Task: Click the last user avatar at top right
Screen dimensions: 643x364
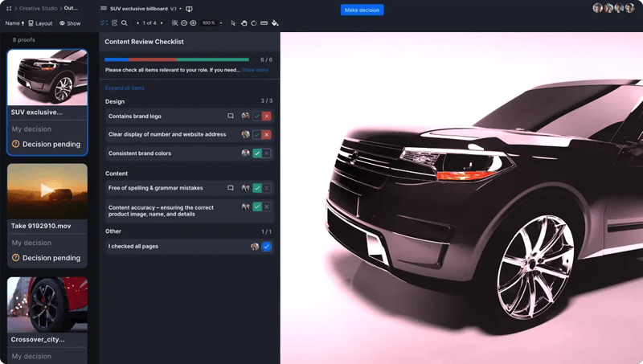Action: 630,8
